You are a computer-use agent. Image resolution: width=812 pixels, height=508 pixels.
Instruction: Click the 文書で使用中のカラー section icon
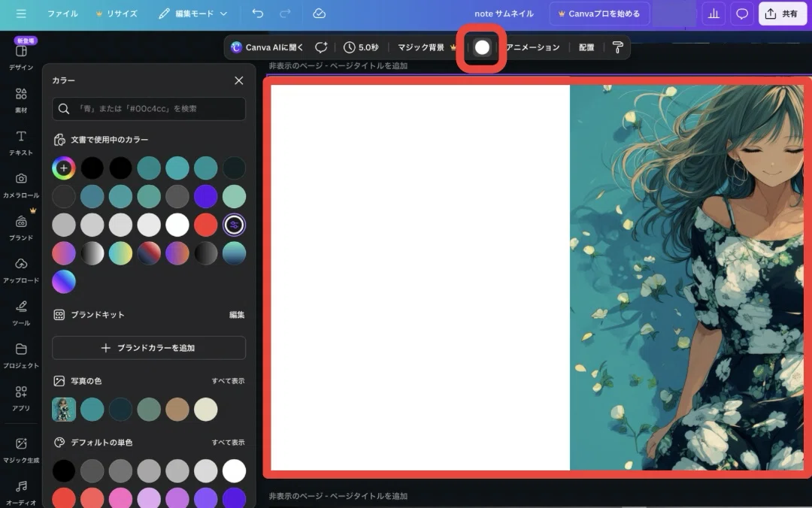pos(59,140)
